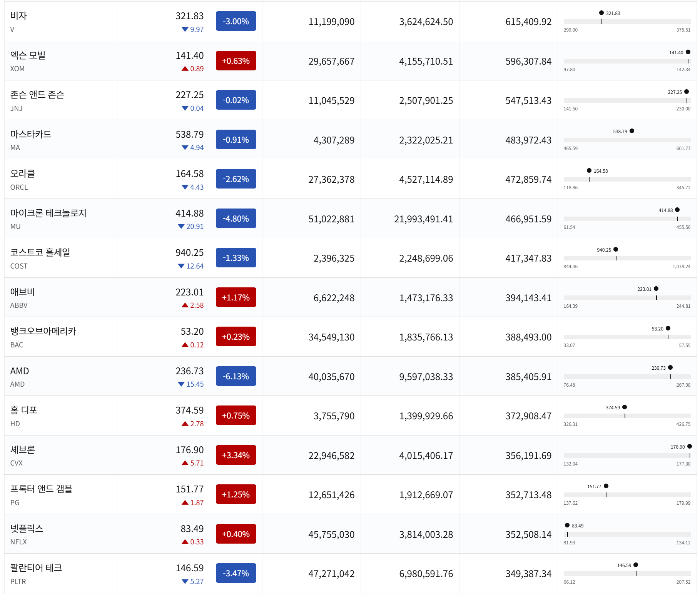Click the 52-week high value 1,078.24
Viewport: 700px width, 594px height.
click(682, 267)
